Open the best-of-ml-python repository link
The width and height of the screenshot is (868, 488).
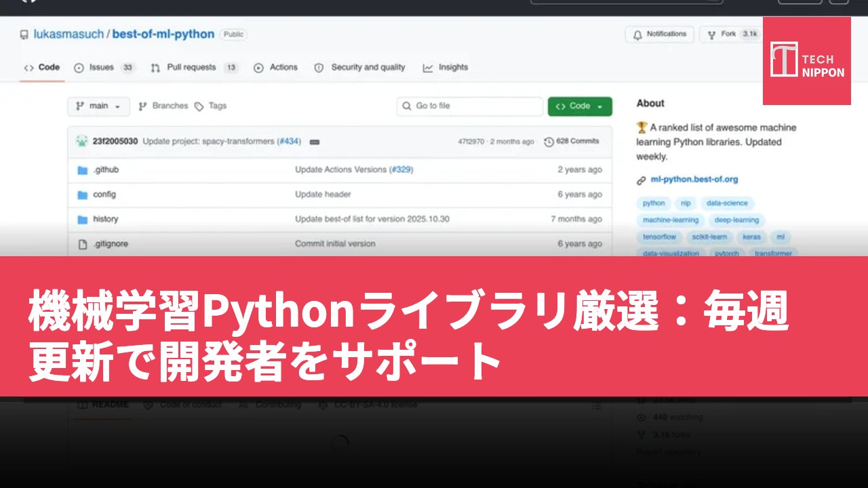click(163, 35)
